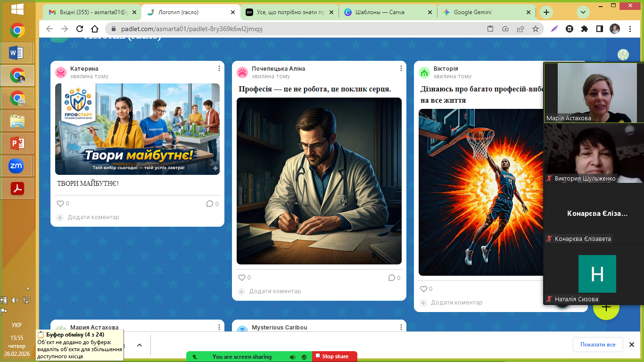The width and height of the screenshot is (644, 362).
Task: Open the Твори майбутнє image
Action: 137,129
